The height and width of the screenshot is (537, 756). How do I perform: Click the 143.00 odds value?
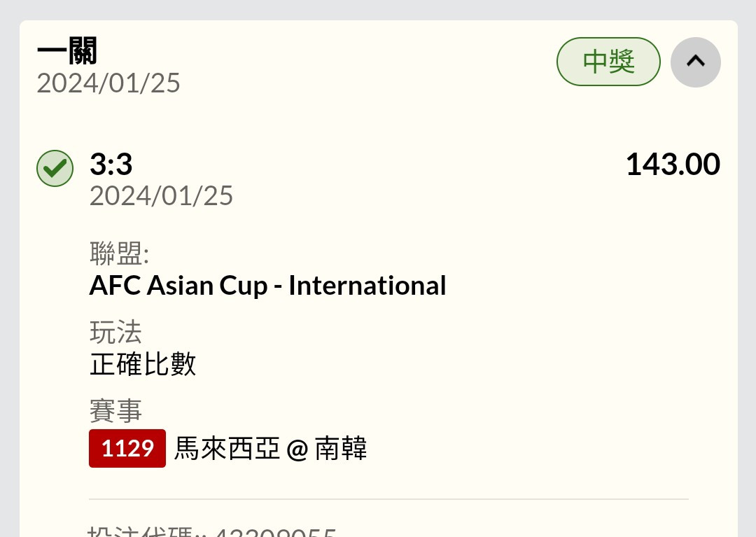pyautogui.click(x=673, y=165)
